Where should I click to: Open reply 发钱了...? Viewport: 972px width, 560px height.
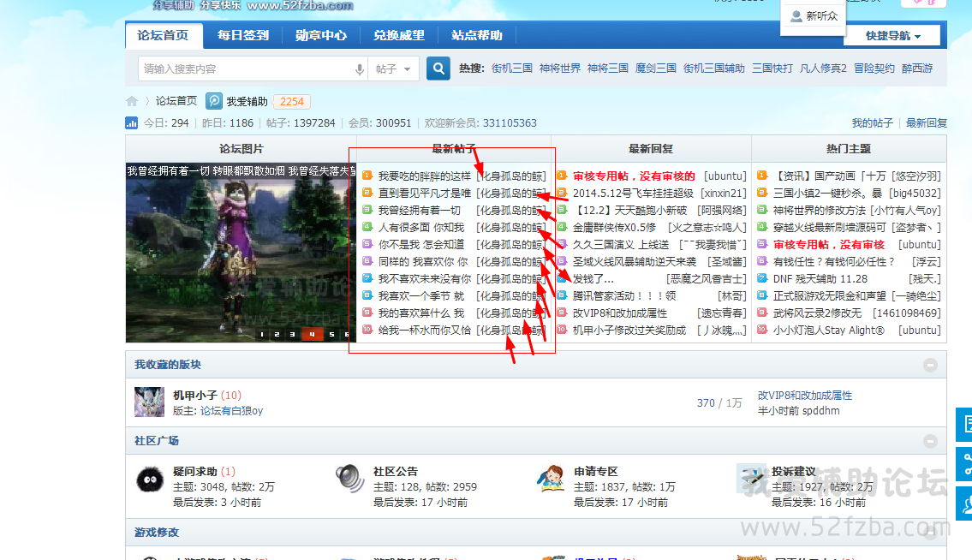[593, 279]
